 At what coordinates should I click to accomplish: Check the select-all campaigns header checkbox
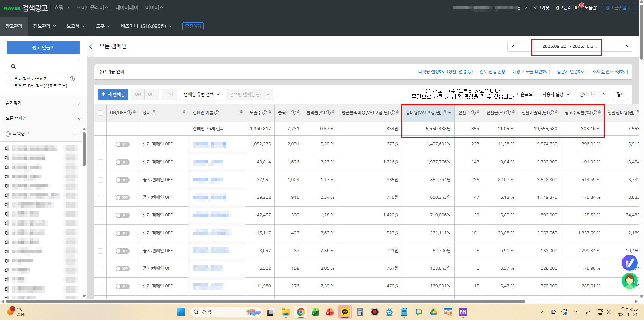pos(100,113)
